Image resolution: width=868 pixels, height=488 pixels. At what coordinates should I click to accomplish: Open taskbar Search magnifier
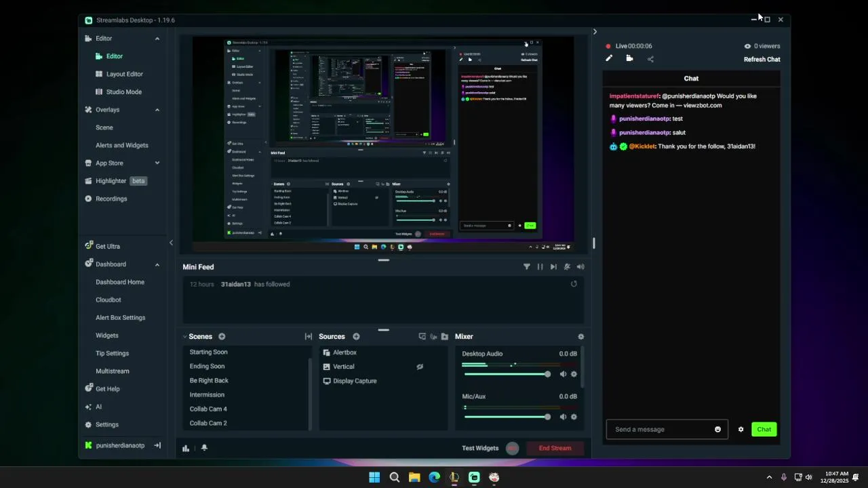tap(394, 477)
